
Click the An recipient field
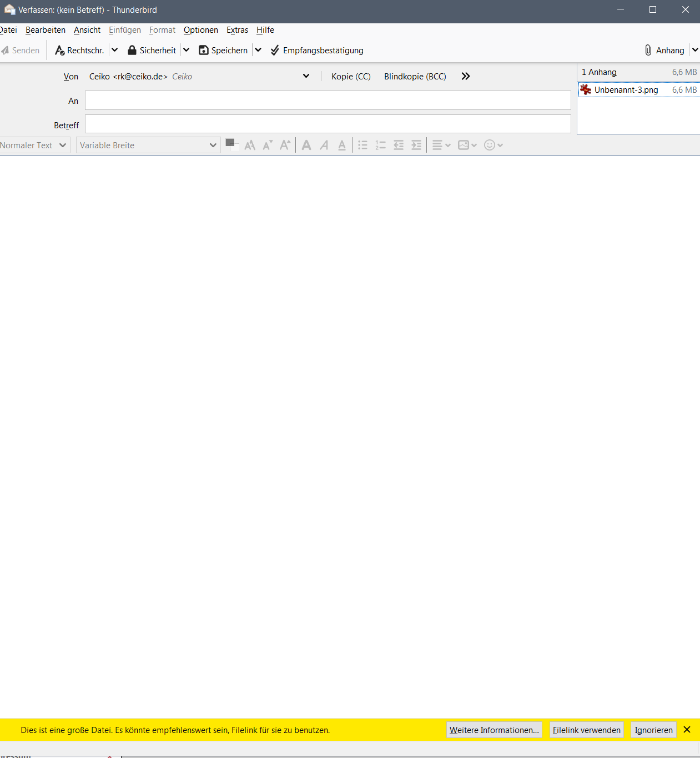tap(328, 101)
